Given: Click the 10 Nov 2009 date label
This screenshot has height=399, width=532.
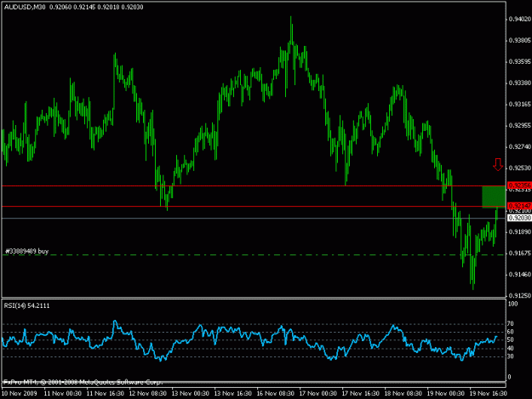Looking at the screenshot, I should [20, 394].
